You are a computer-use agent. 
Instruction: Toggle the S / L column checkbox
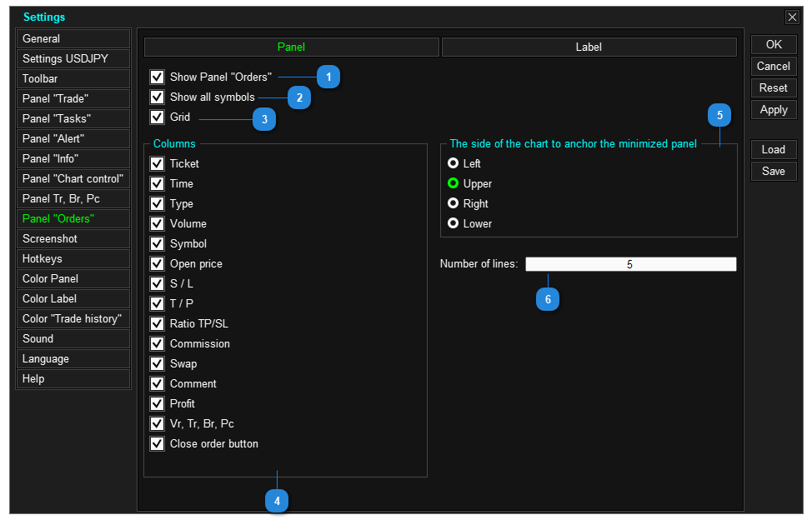coord(157,283)
